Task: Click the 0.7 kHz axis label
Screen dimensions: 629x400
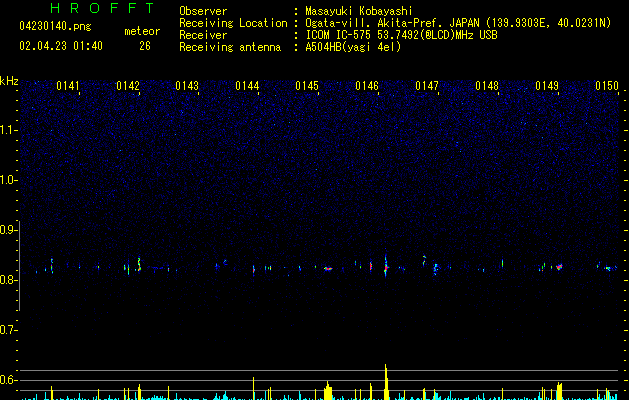Action: tap(8, 330)
